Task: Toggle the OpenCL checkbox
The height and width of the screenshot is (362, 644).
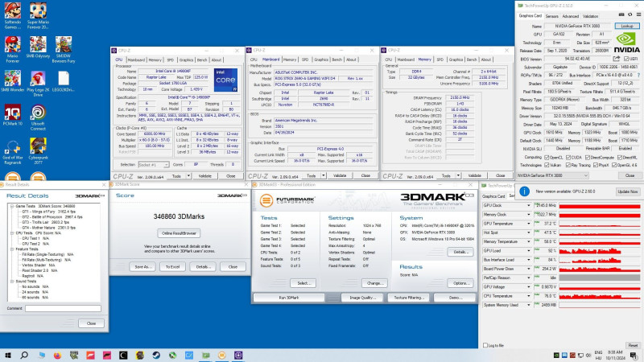Action: click(x=547, y=157)
